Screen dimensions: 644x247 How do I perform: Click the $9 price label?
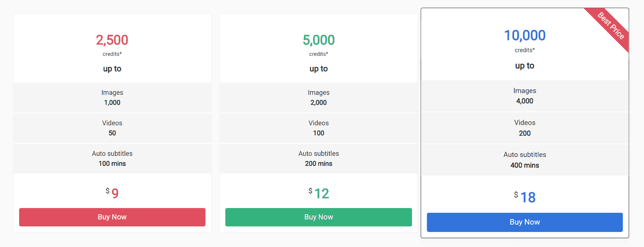112,193
